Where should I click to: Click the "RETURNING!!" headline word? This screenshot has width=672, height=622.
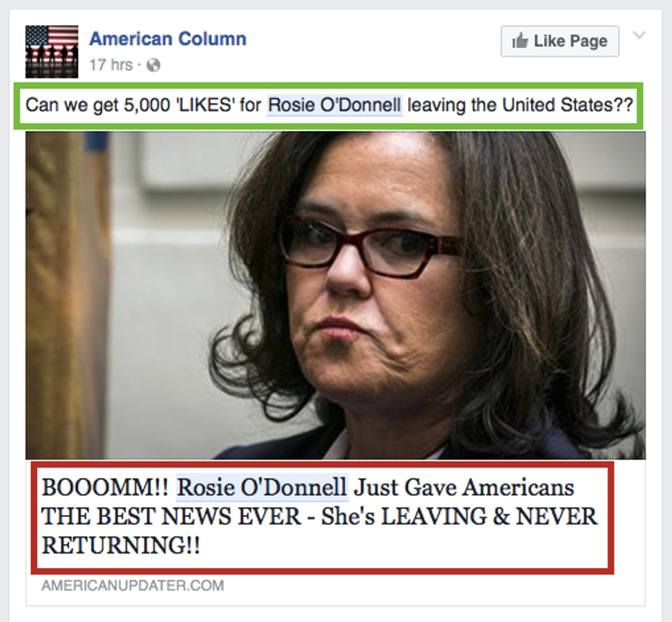(x=121, y=545)
